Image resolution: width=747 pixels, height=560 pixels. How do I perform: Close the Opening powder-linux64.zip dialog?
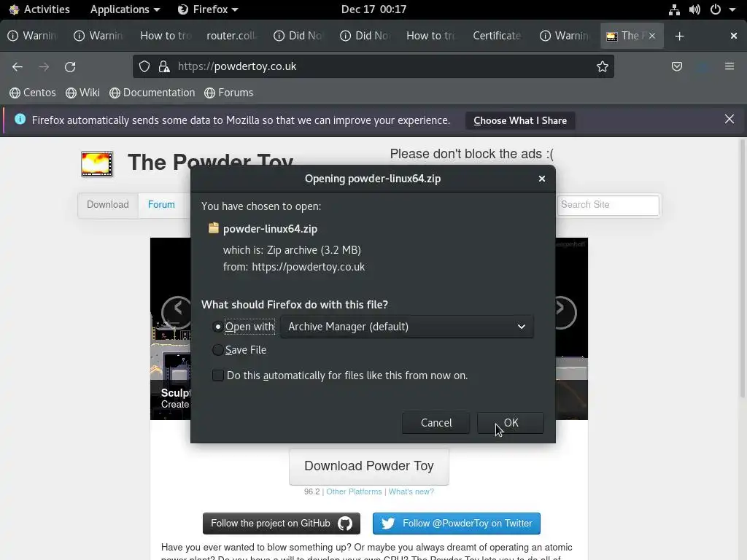pyautogui.click(x=542, y=179)
